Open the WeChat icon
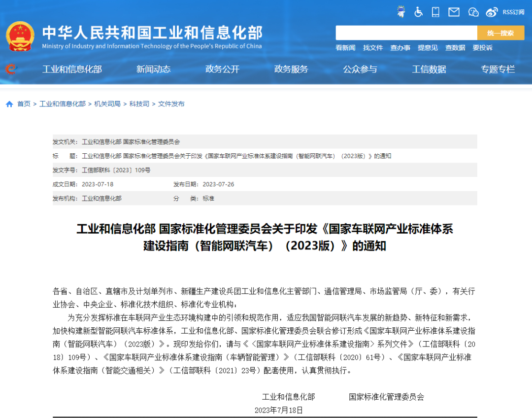Screen dimensions: 532x418 coord(473,12)
